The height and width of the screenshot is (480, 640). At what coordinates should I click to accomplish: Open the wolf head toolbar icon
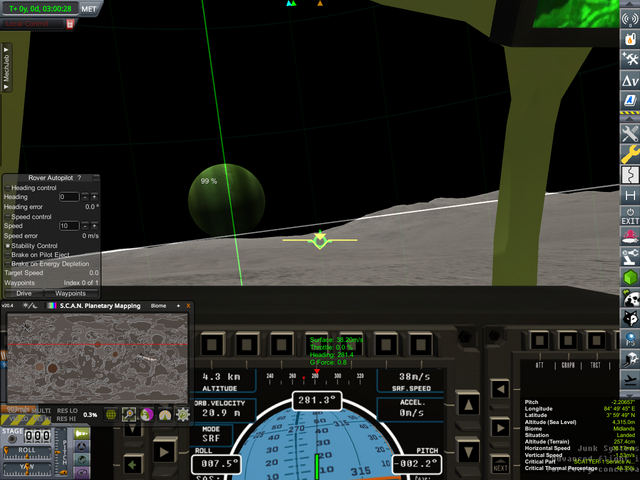coord(630,318)
